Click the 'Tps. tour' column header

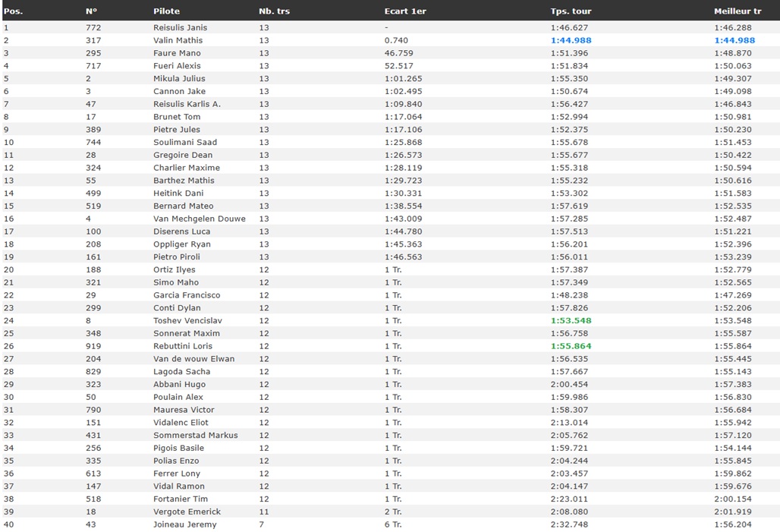[571, 11]
